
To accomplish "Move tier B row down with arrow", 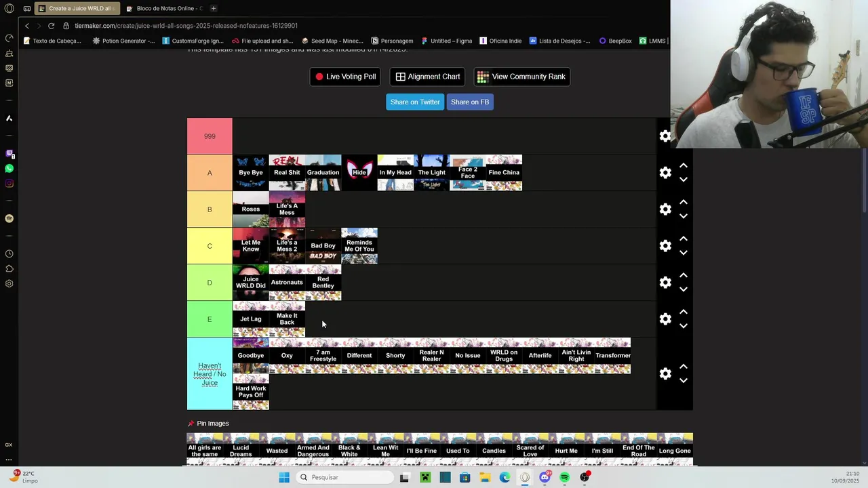I will pos(684,216).
